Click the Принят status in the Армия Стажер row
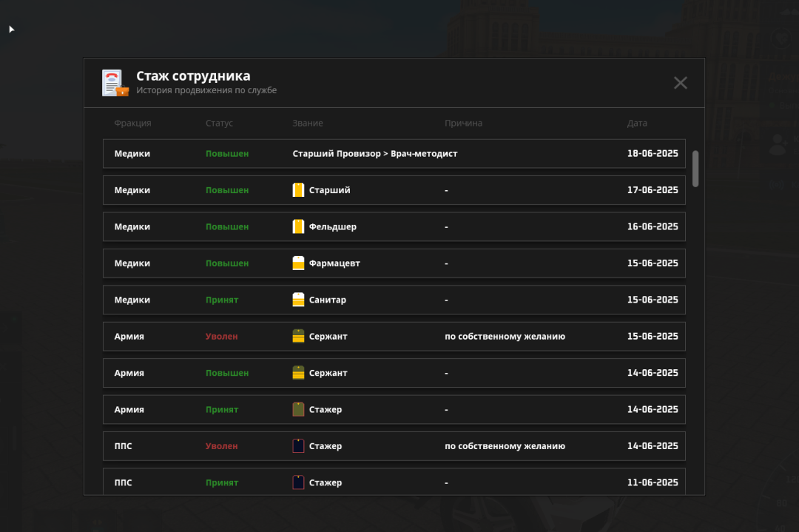 coord(222,410)
